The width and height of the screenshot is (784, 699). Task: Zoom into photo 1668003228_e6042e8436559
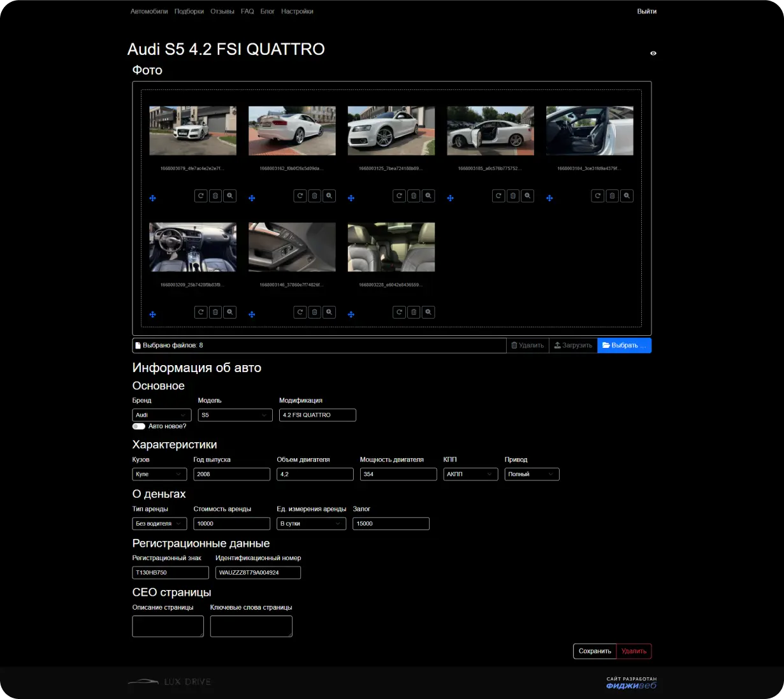point(429,312)
